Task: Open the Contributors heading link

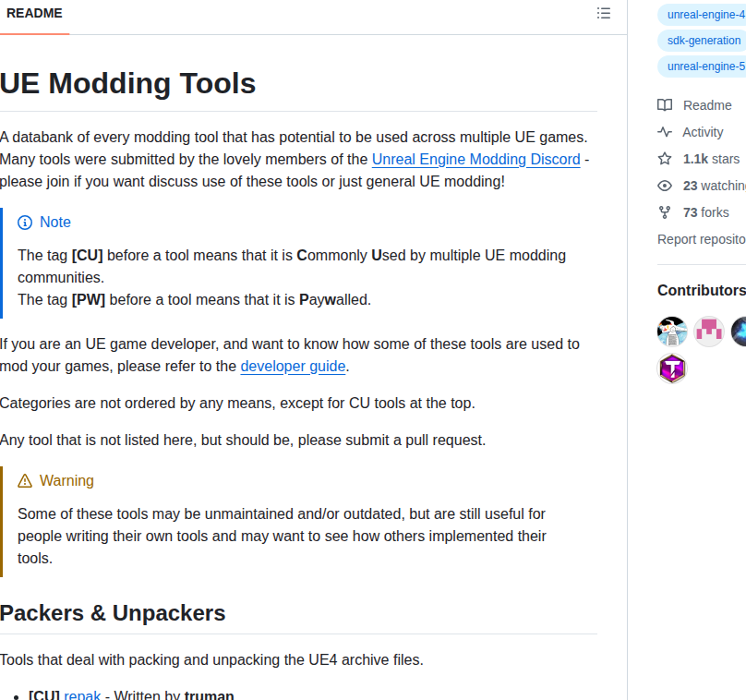Action: (702, 290)
